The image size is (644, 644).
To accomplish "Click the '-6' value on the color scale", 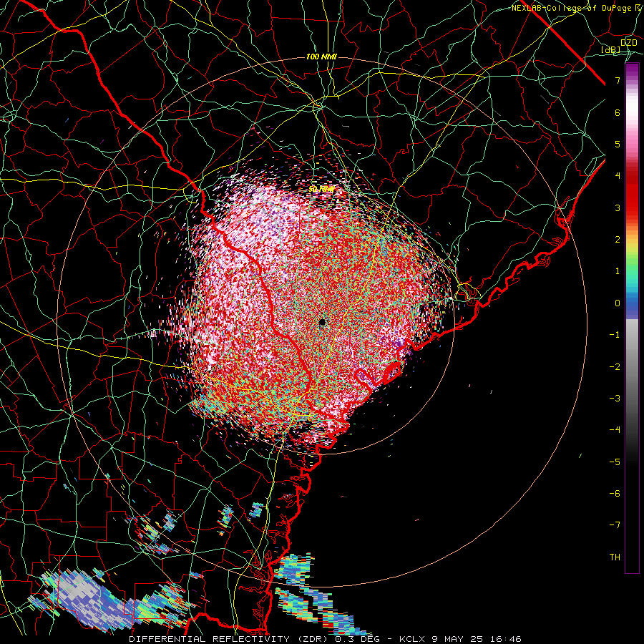I will (x=615, y=493).
